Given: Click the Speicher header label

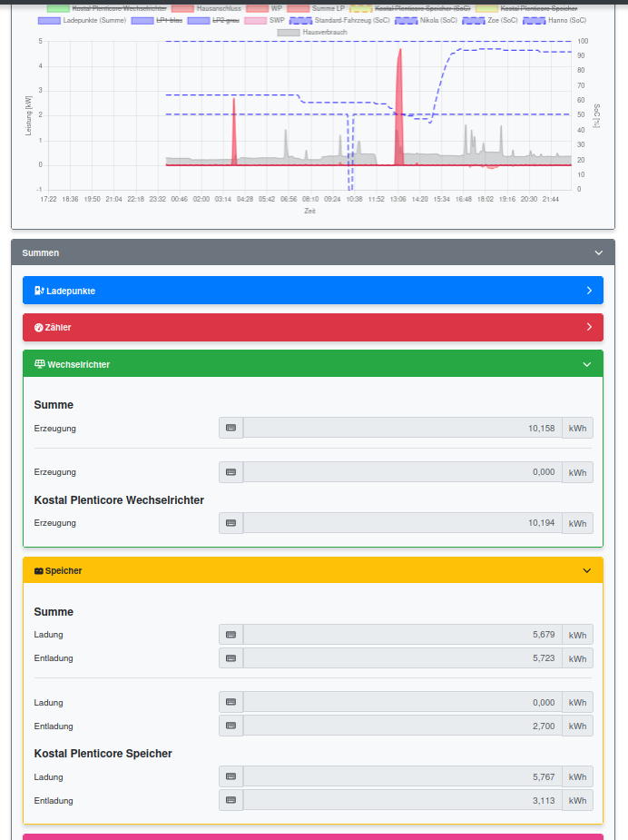Looking at the screenshot, I should (x=64, y=571).
